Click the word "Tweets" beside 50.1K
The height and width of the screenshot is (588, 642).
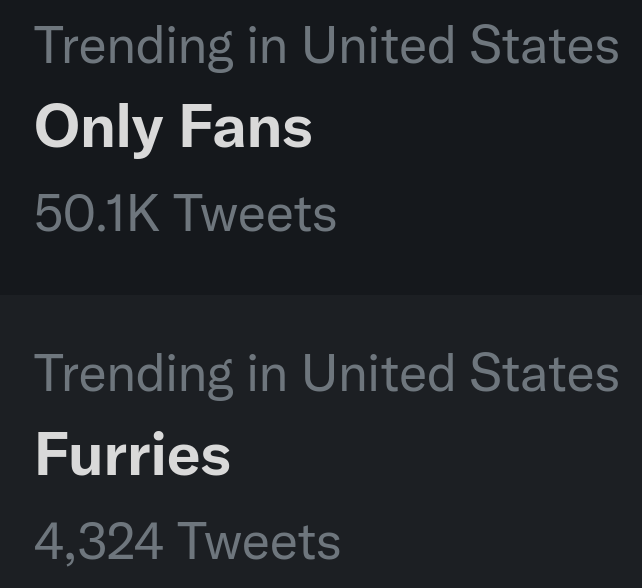tap(254, 214)
